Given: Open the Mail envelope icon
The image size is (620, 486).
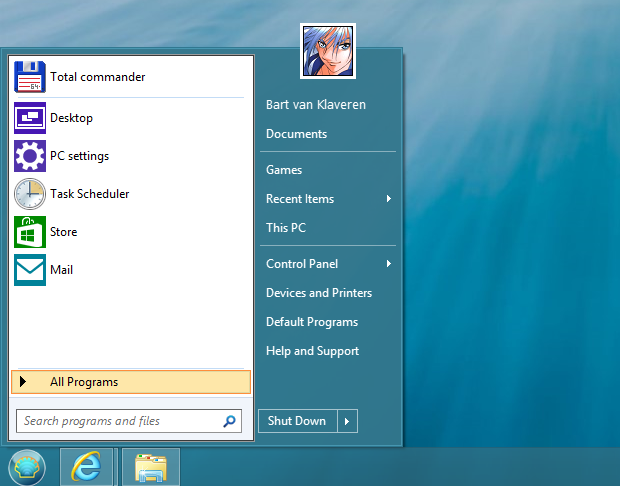Looking at the screenshot, I should pyautogui.click(x=30, y=270).
